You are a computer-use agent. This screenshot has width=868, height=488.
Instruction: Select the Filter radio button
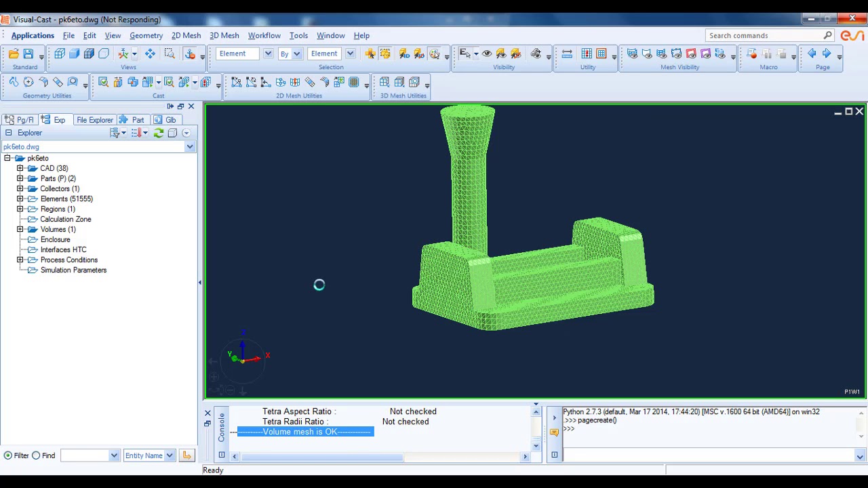[x=8, y=455]
